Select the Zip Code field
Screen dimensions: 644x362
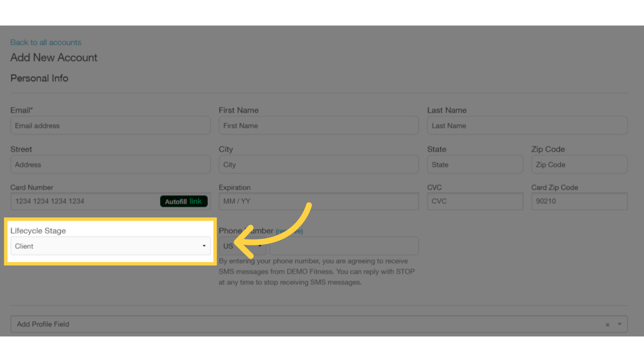pyautogui.click(x=579, y=164)
